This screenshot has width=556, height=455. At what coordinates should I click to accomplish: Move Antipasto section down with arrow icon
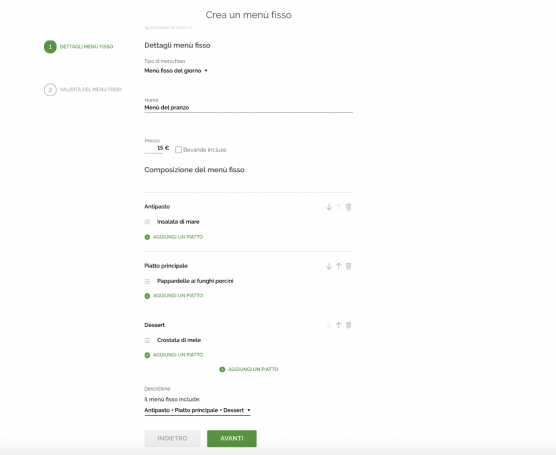click(x=329, y=207)
